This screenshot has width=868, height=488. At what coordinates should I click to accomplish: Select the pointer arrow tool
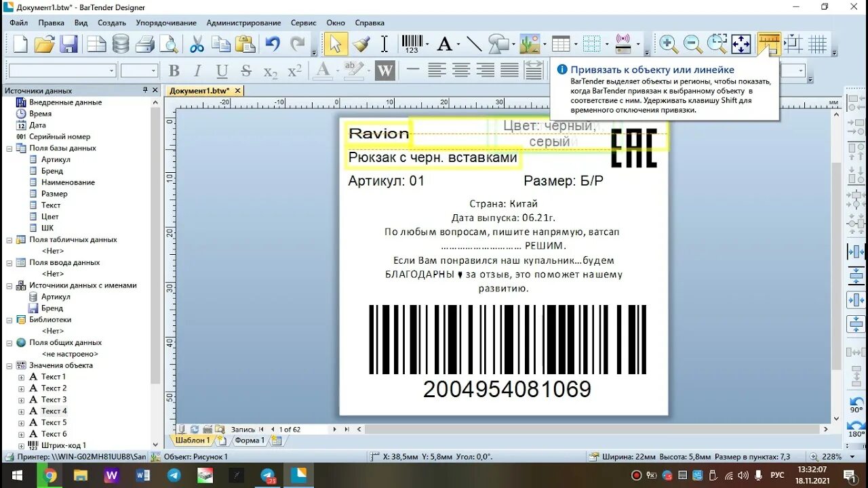point(335,45)
